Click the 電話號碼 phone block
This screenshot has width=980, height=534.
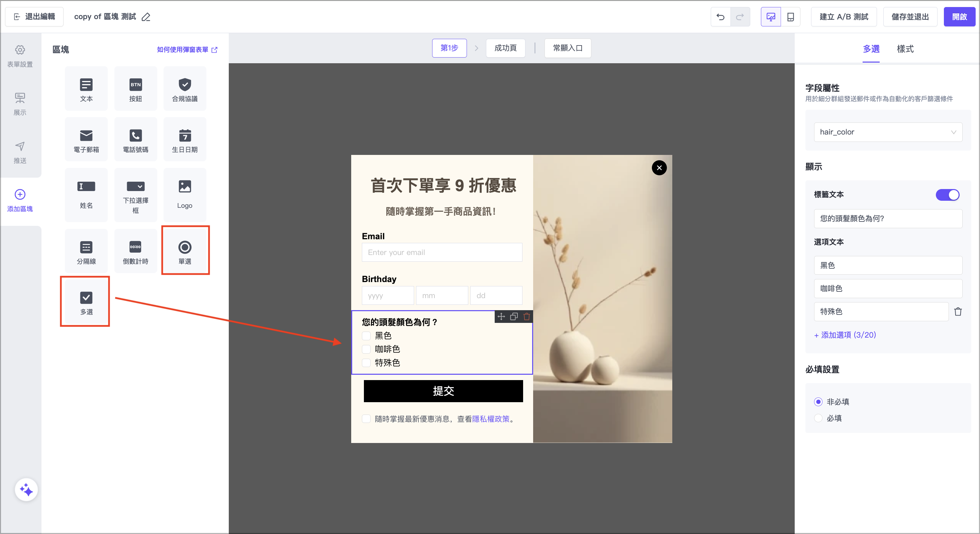[x=135, y=140]
